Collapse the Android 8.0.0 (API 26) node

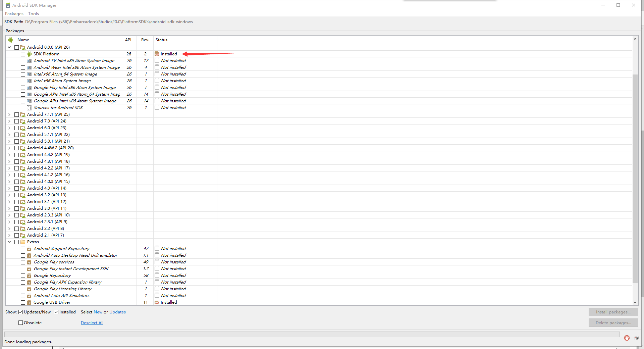point(9,47)
